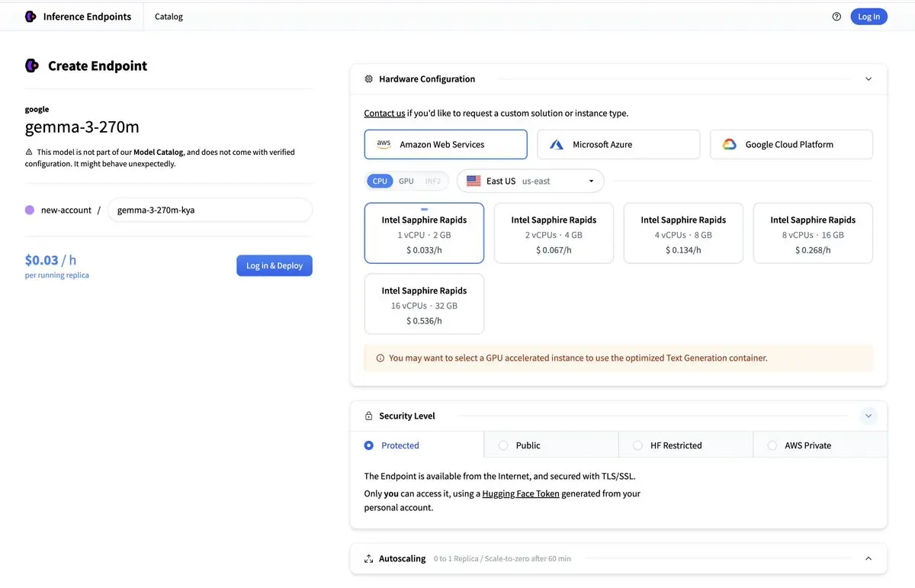This screenshot has height=588, width=915.
Task: Click the warning triangle near model notice
Action: tap(29, 152)
